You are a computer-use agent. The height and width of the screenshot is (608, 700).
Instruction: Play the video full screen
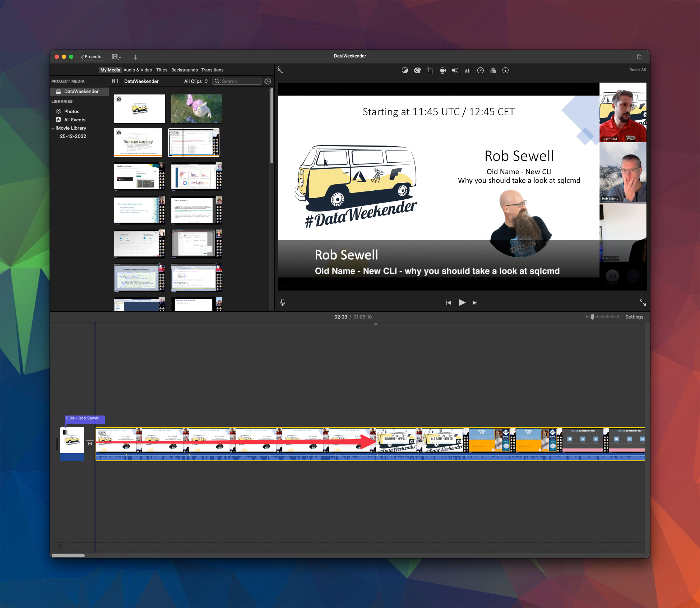coord(643,302)
